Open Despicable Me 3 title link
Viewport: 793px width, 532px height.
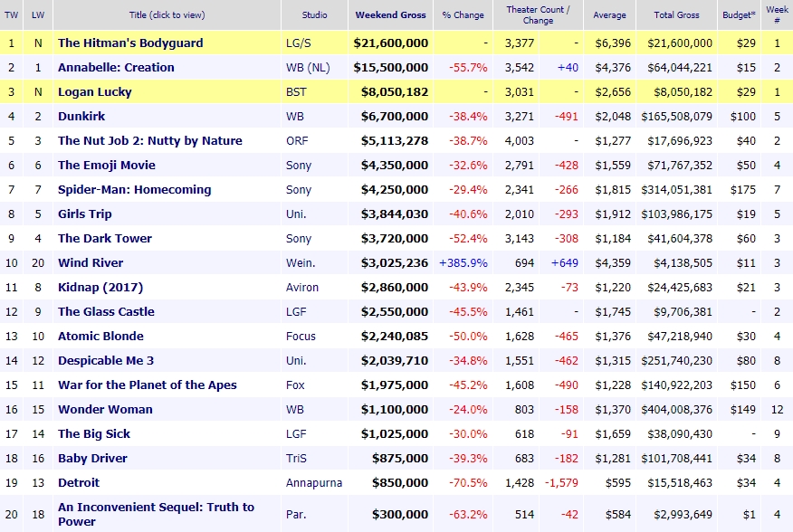point(106,361)
